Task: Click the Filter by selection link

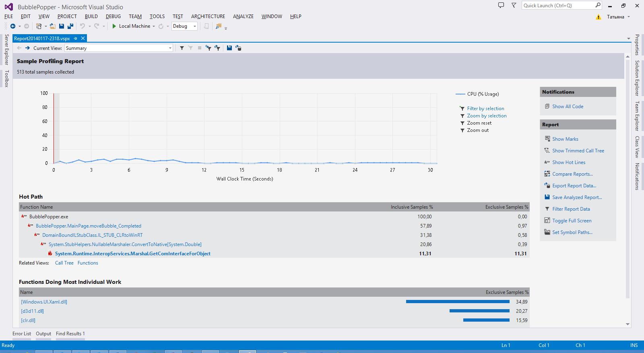Action: click(485, 109)
